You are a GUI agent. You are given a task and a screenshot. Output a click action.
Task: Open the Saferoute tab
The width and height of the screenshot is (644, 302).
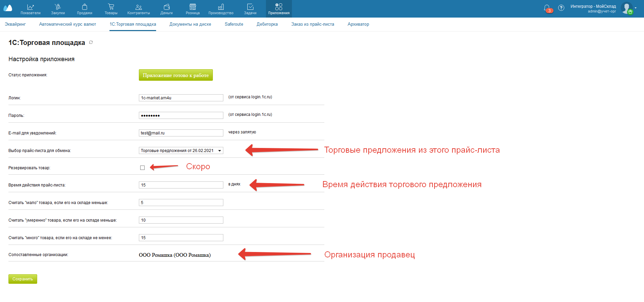coord(234,24)
